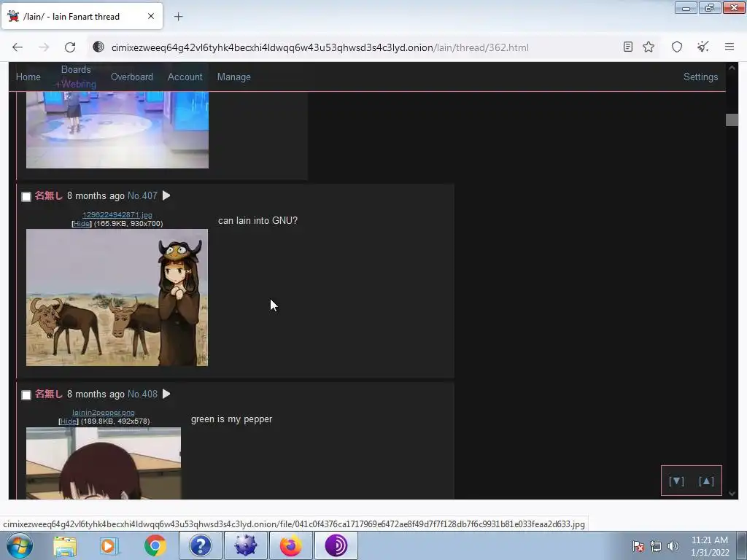Switch to Tor Browser in taskbar
The height and width of the screenshot is (560, 747).
click(336, 545)
